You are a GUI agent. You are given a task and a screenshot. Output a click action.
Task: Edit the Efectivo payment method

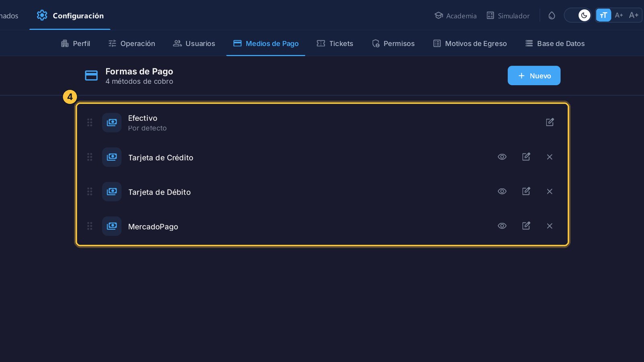(x=550, y=122)
